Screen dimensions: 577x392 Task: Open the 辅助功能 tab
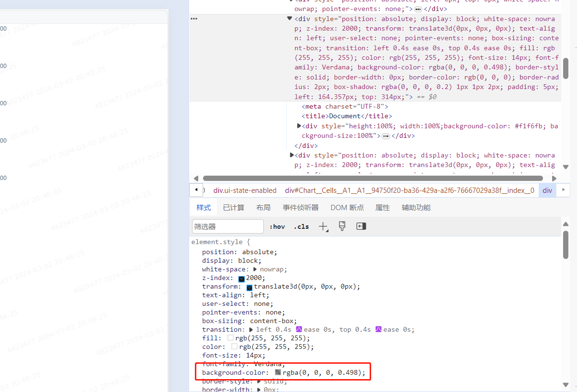416,207
